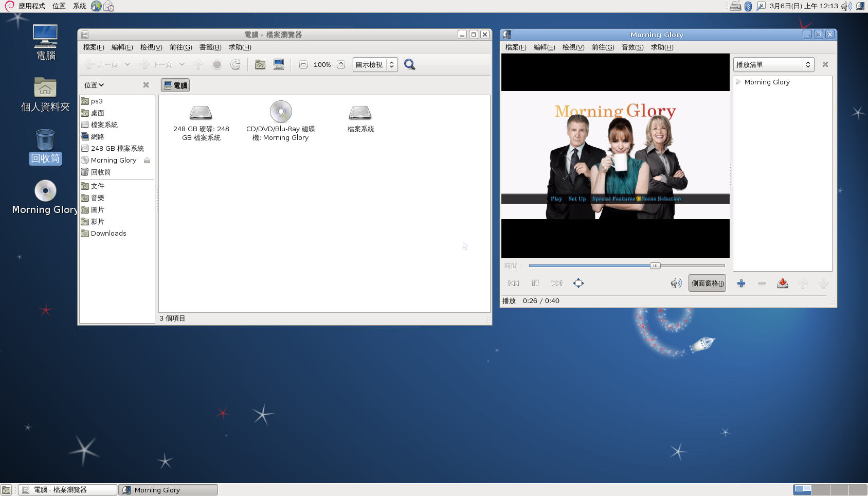Open the desktop trash can icon
Viewport: 868px width, 496px height.
[x=45, y=139]
